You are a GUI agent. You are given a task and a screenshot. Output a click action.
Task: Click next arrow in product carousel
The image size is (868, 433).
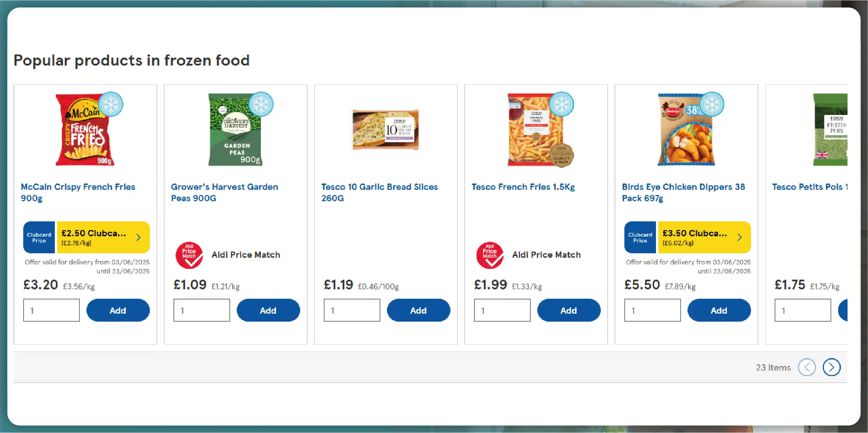[x=831, y=367]
